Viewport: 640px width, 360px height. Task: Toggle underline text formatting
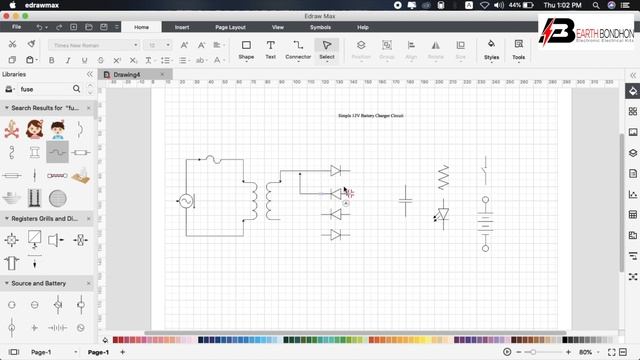(84, 60)
